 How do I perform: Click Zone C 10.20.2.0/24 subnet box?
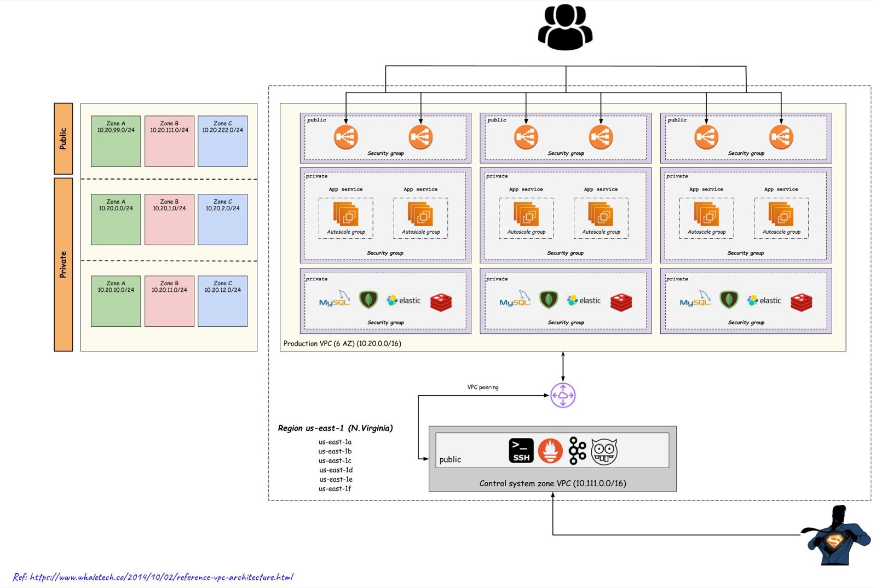(222, 220)
